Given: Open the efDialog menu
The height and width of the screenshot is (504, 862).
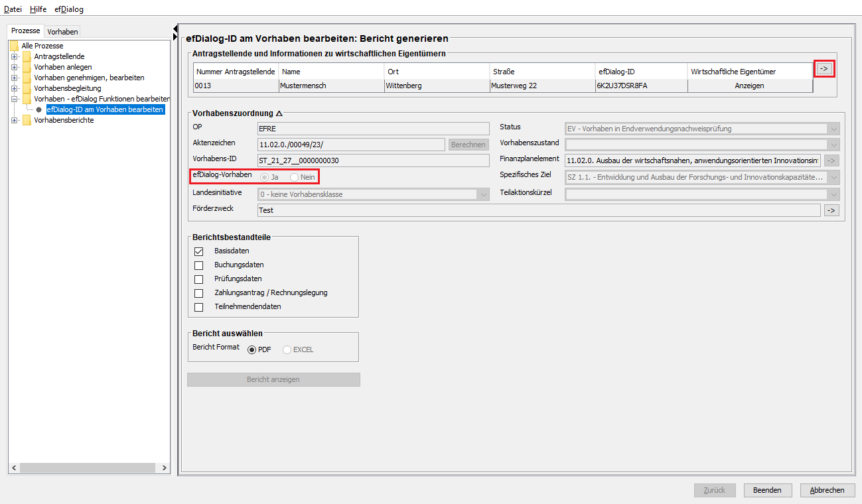Looking at the screenshot, I should 69,9.
